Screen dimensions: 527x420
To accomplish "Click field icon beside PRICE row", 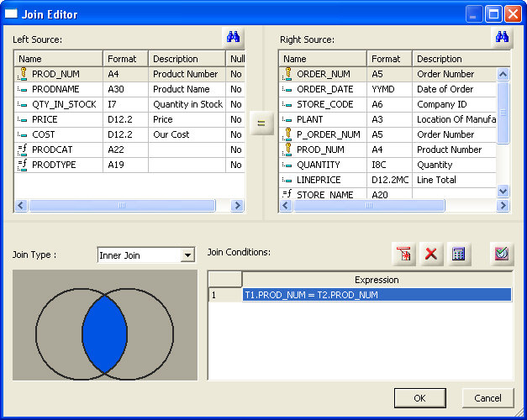I will [x=23, y=119].
